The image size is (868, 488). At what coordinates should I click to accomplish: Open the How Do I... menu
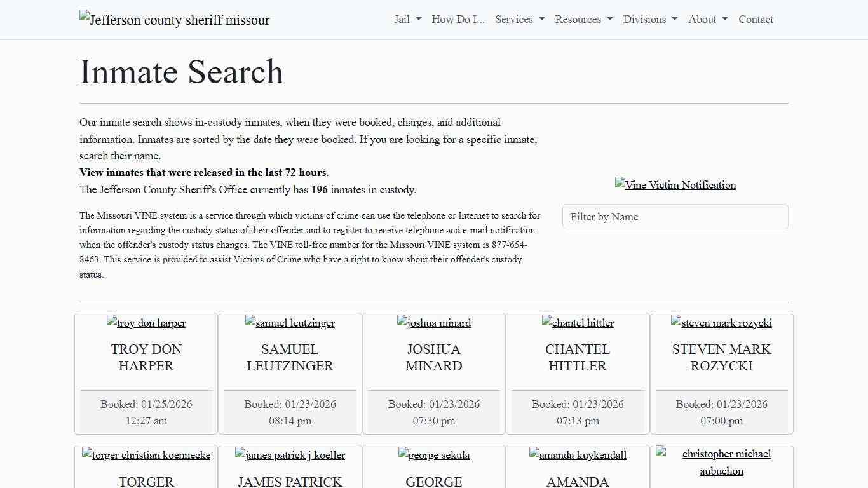(x=458, y=19)
